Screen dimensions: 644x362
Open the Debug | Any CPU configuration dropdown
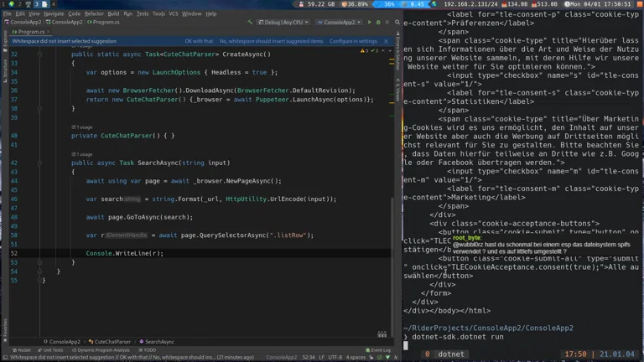tap(283, 22)
